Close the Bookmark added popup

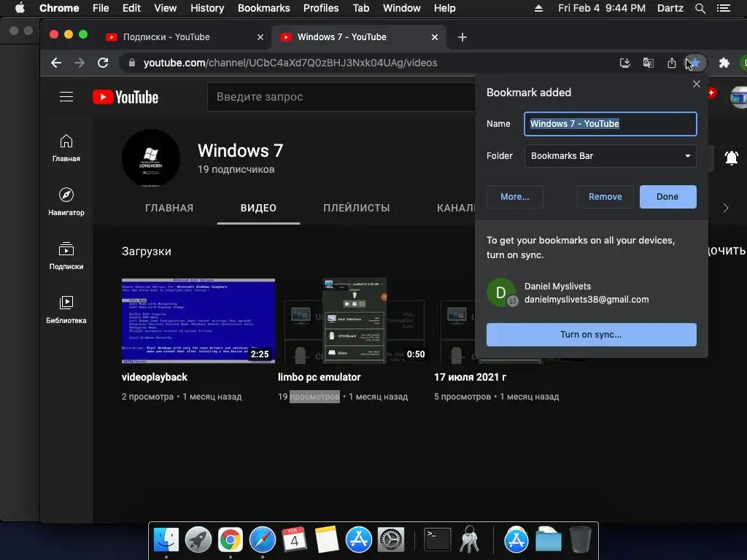[x=696, y=84]
